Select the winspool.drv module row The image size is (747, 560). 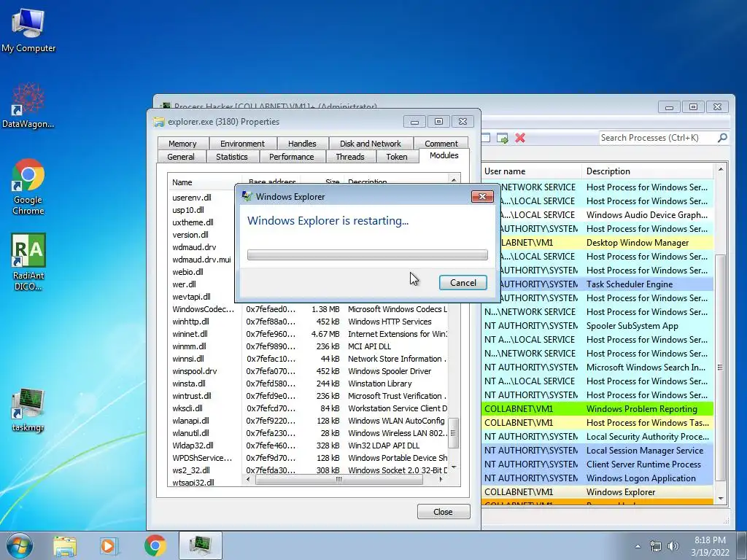coord(308,371)
